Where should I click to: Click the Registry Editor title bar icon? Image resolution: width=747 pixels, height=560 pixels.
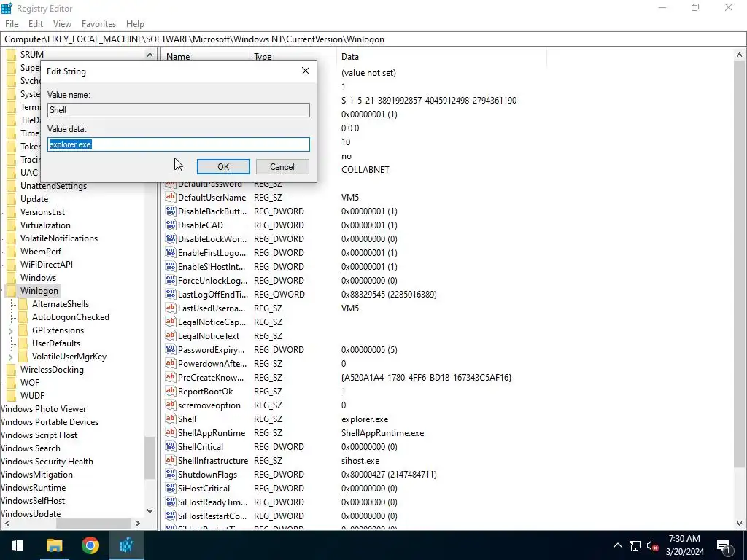tap(7, 8)
